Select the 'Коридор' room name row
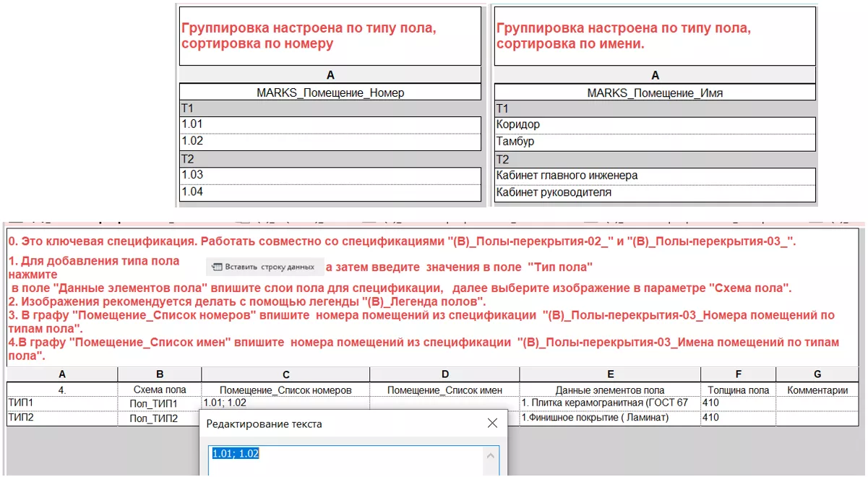Viewport: 868px width, 477px height. click(655, 125)
